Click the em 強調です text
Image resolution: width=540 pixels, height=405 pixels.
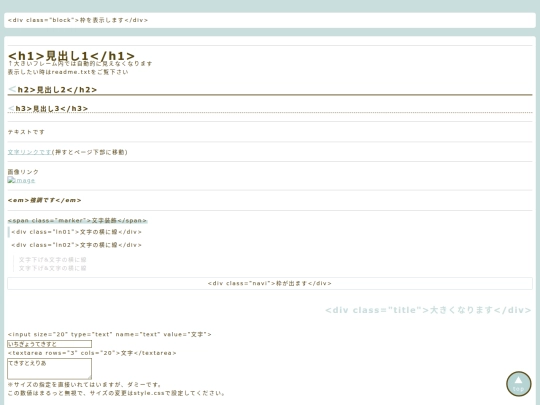click(44, 200)
